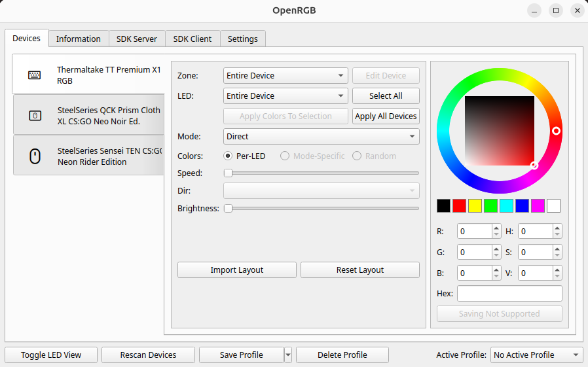588x367 pixels.
Task: Choose the Mode-Specific colors radio option
Action: click(285, 156)
